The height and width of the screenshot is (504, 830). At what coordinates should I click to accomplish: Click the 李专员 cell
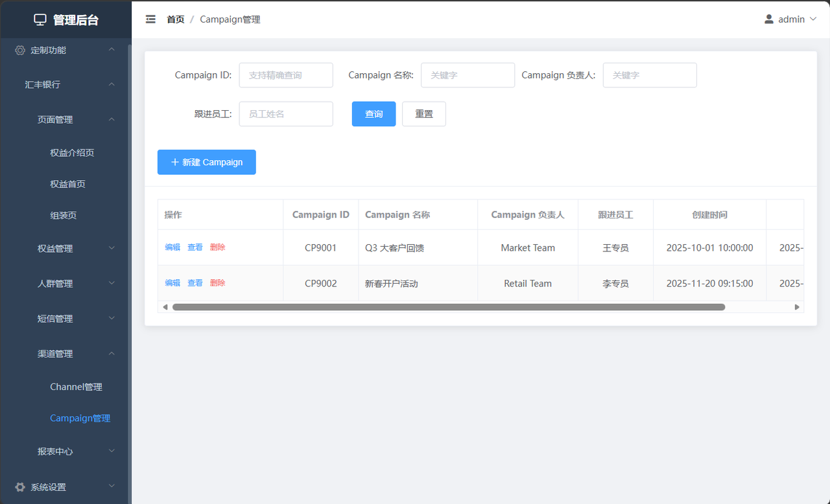tap(615, 283)
